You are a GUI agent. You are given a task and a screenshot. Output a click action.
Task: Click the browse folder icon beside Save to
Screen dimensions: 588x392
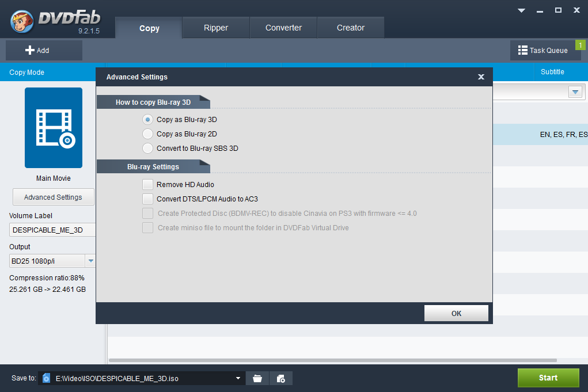257,379
